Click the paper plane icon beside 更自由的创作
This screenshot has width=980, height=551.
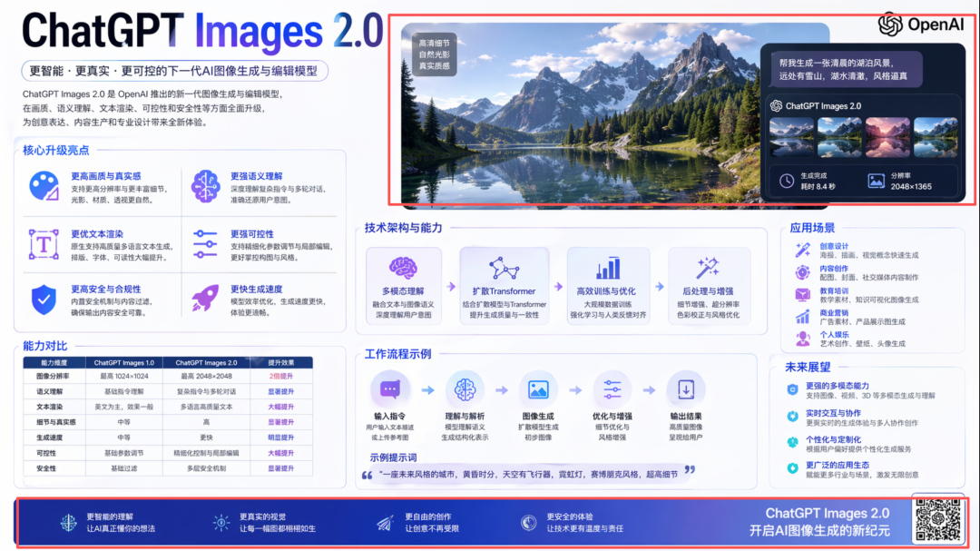coord(385,522)
